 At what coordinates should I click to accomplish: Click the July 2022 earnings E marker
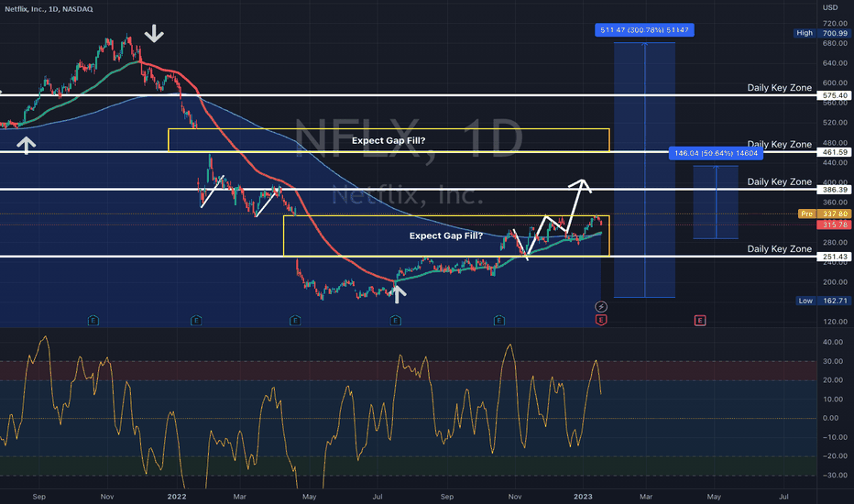(396, 321)
